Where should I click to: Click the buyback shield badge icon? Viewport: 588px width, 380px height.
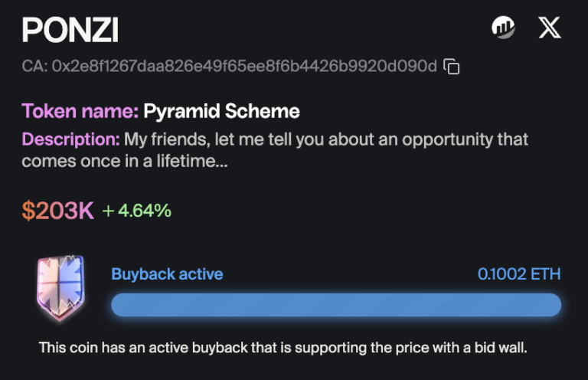[59, 288]
